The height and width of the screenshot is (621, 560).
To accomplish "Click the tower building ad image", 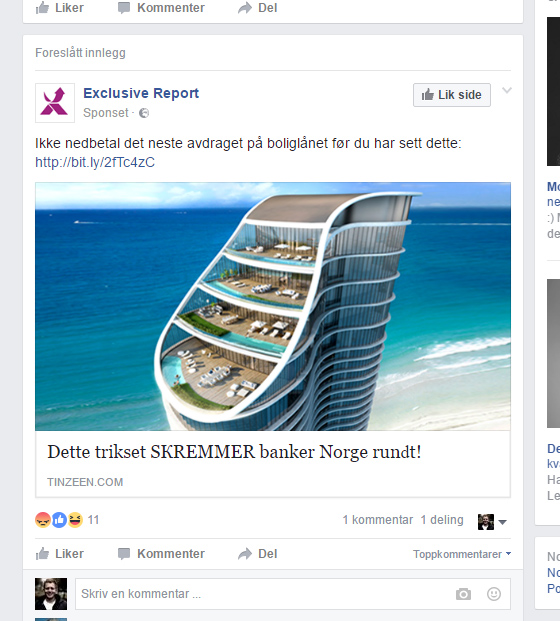I will [x=273, y=306].
